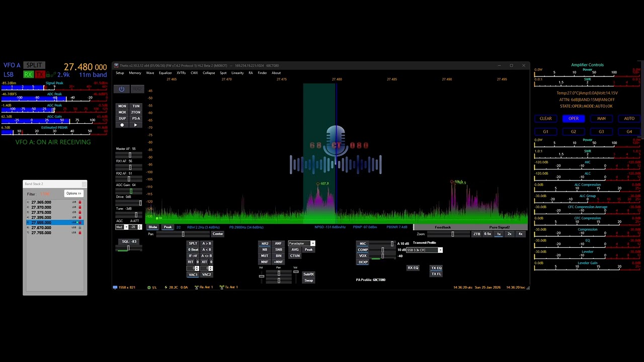This screenshot has height=362, width=644.
Task: Open the Finder menu
Action: coord(262,73)
